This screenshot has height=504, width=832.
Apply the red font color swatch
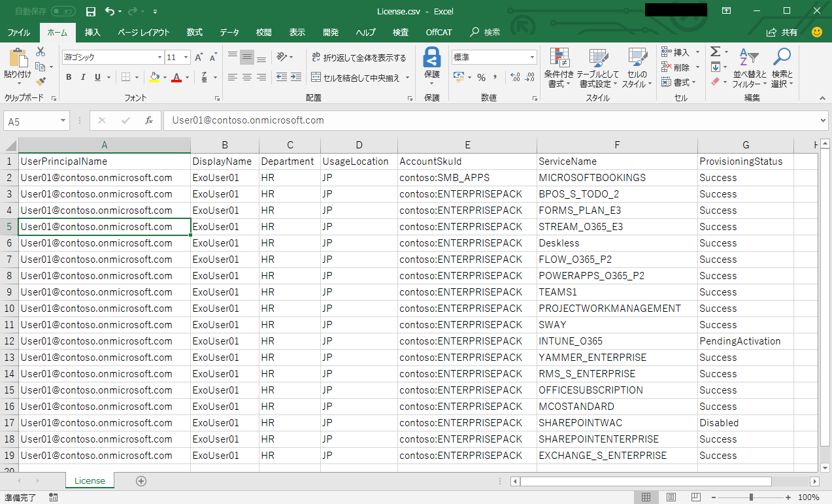tap(176, 77)
